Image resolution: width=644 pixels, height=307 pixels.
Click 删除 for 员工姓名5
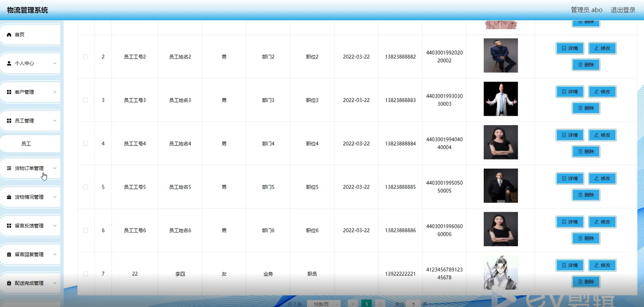coord(586,195)
